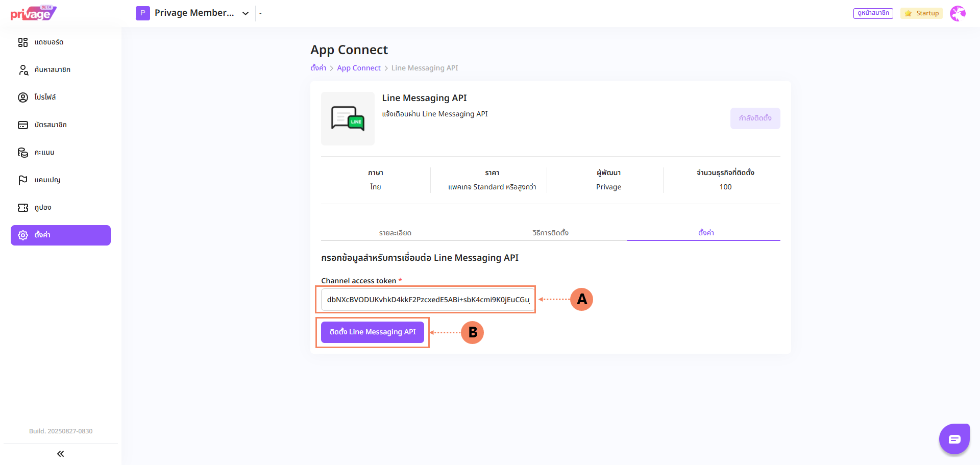Click the App Connect breadcrumb link
Screen dimensions: 980x465
tap(358, 68)
